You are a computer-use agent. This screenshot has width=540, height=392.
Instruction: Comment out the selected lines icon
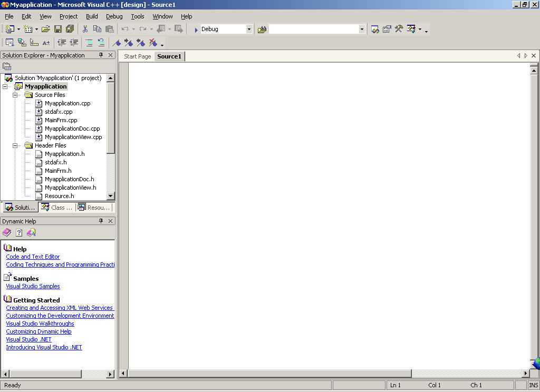point(89,43)
